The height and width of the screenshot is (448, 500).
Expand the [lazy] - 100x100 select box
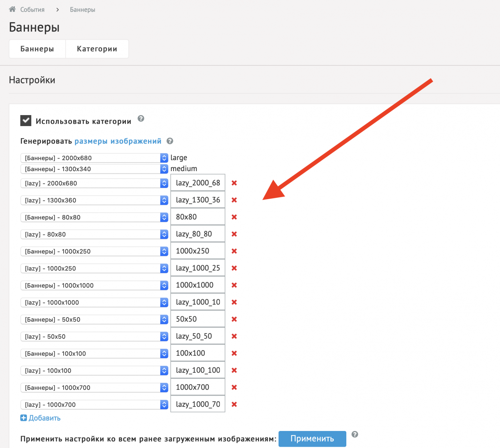pyautogui.click(x=94, y=371)
